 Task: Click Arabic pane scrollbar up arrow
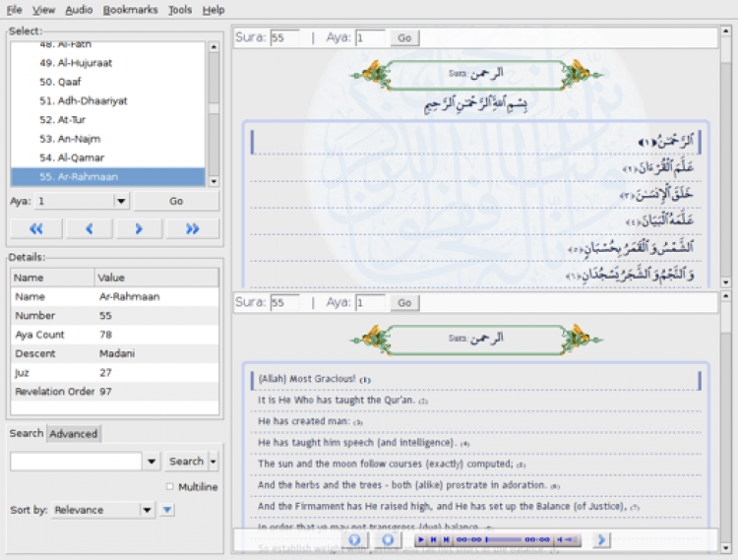[x=725, y=31]
